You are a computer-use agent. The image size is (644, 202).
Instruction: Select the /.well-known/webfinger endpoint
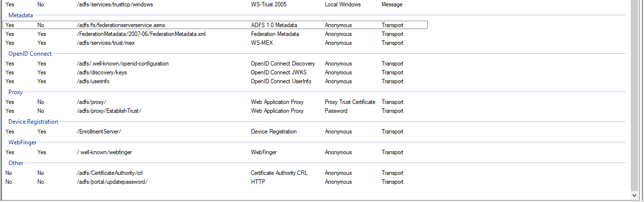coord(104,152)
